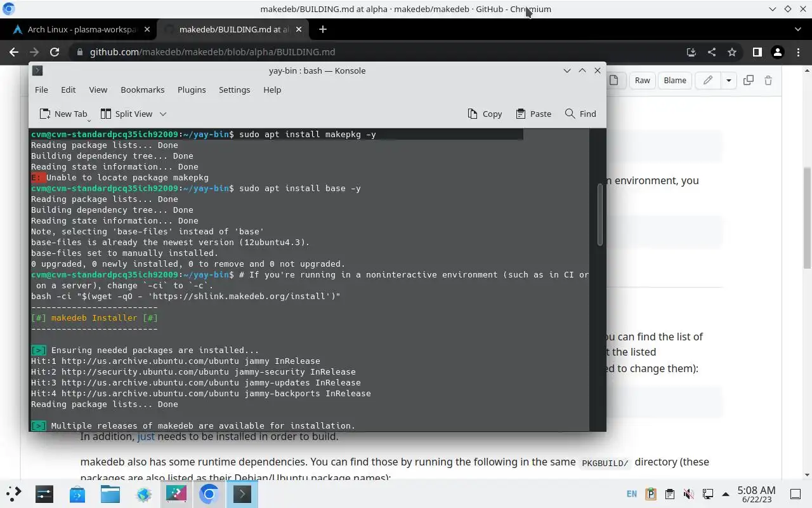Expand the Split View dropdown chevron

point(162,114)
